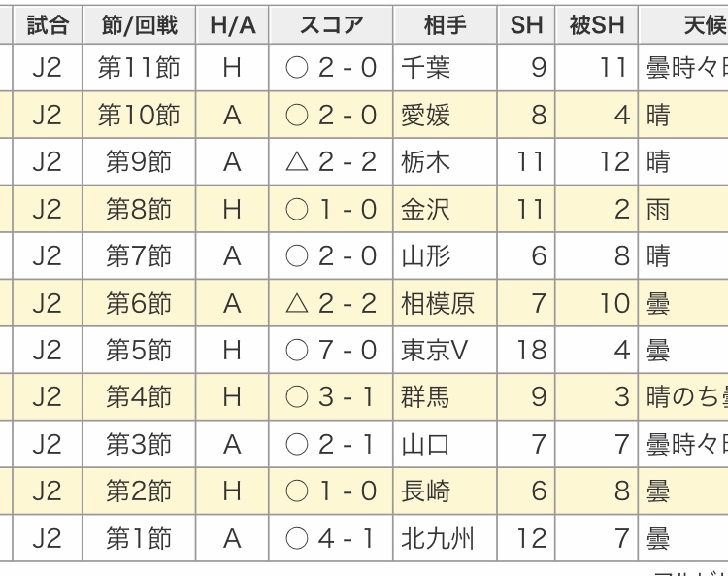Open the 群馬 opponent entry
Image resolution: width=728 pixels, height=576 pixels.
tap(425, 397)
